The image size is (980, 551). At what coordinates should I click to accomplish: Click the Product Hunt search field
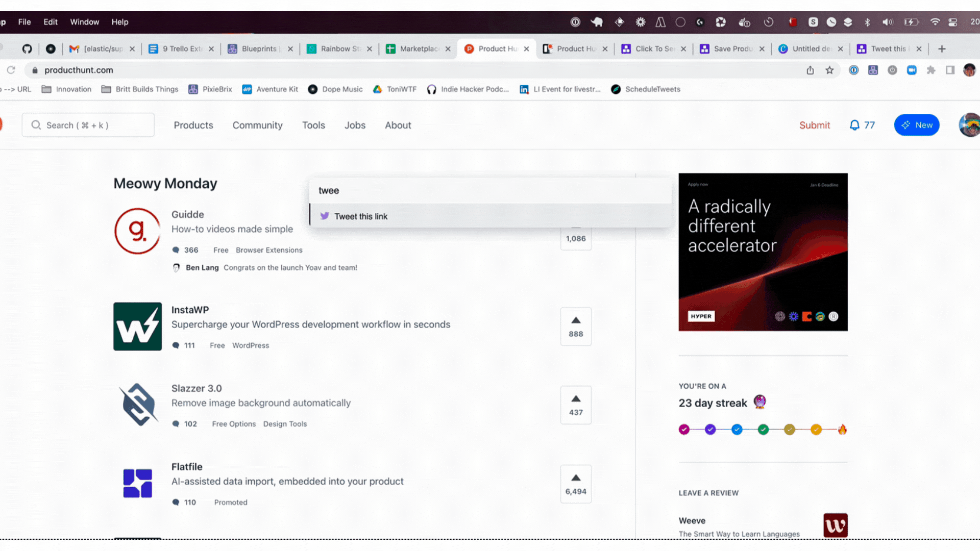tap(88, 125)
